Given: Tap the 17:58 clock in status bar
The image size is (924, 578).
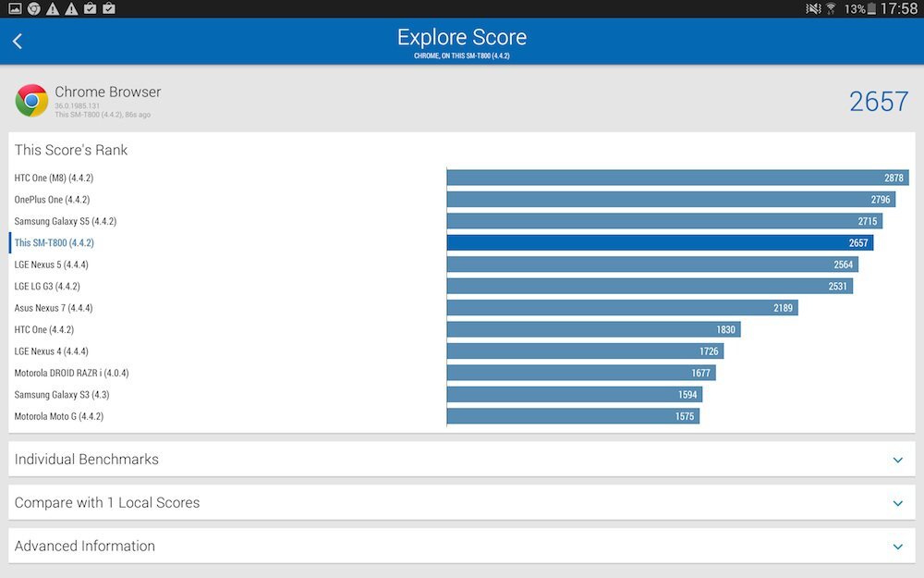Looking at the screenshot, I should (x=900, y=9).
